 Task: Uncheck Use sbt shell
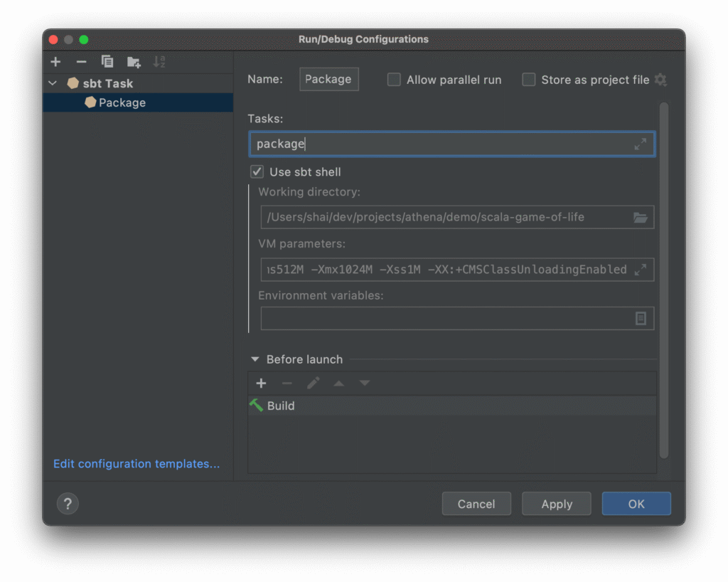coord(257,171)
